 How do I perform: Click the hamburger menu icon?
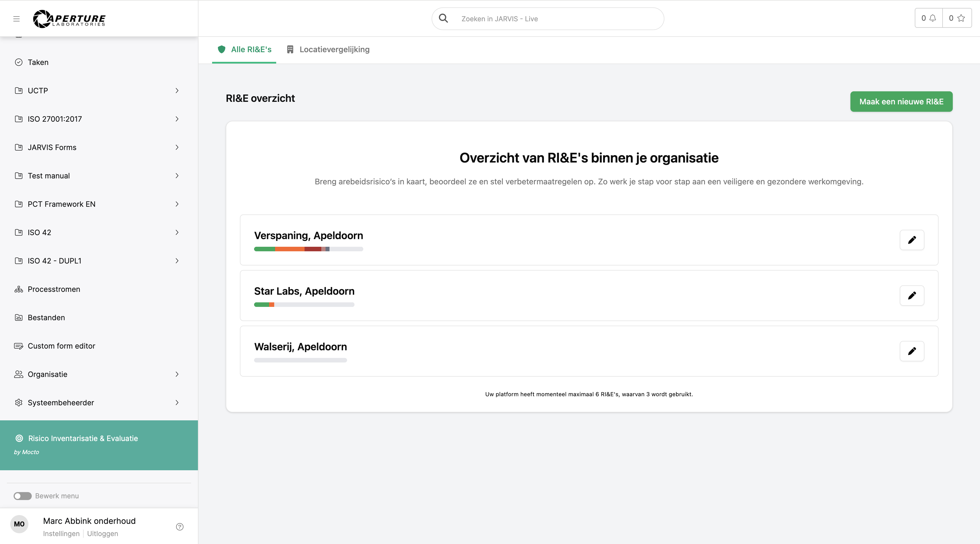16,19
